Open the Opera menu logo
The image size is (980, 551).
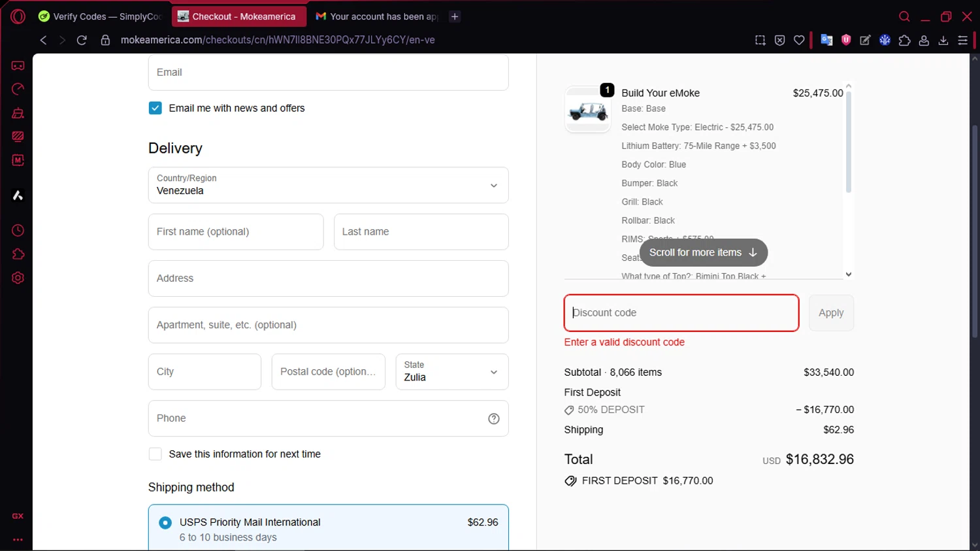[18, 16]
